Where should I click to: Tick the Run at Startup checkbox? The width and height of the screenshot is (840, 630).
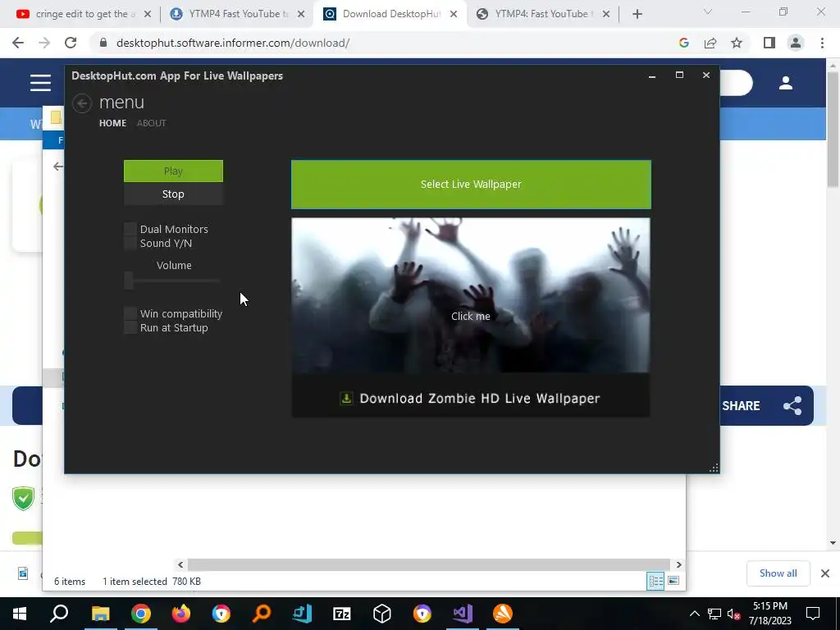pyautogui.click(x=130, y=327)
